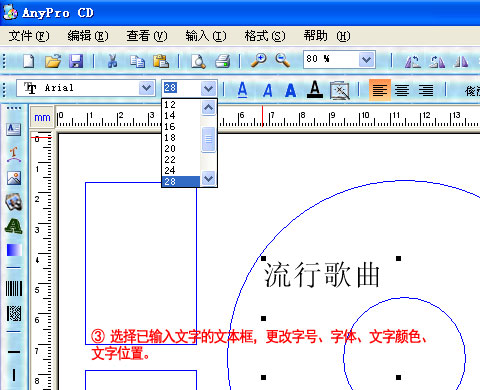The height and width of the screenshot is (390, 480).
Task: Open a file with folder icon
Action: (x=53, y=61)
